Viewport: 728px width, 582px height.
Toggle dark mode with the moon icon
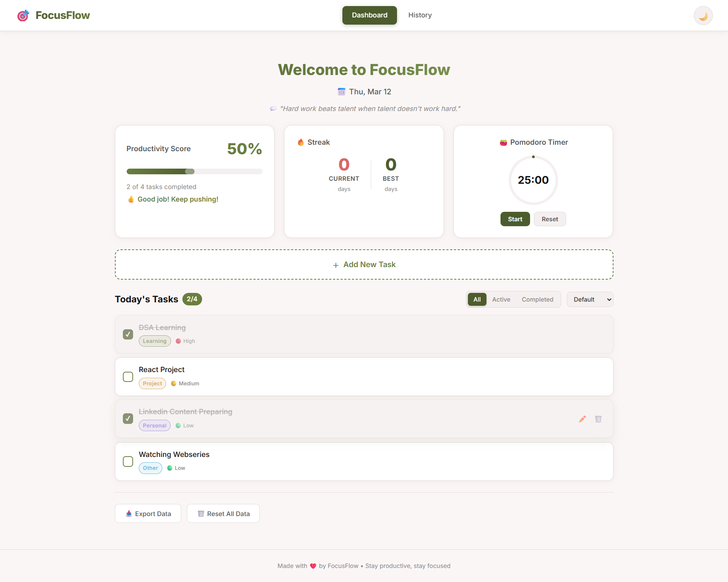pyautogui.click(x=703, y=15)
